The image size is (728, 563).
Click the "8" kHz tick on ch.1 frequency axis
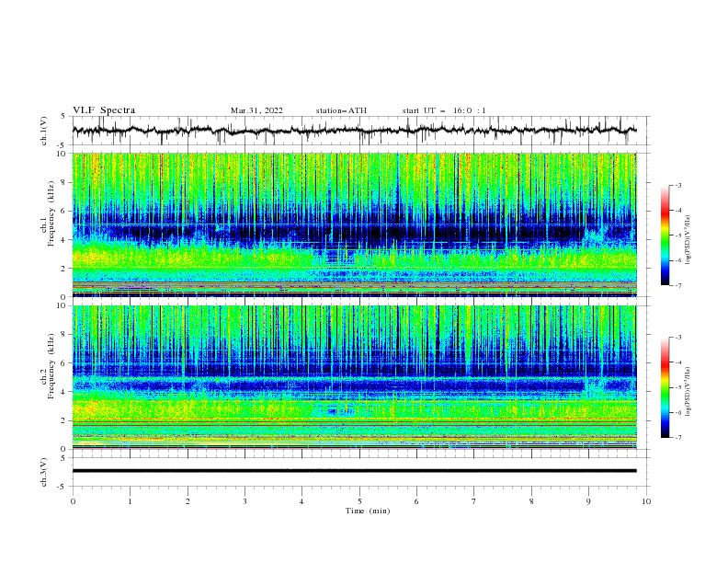point(64,182)
